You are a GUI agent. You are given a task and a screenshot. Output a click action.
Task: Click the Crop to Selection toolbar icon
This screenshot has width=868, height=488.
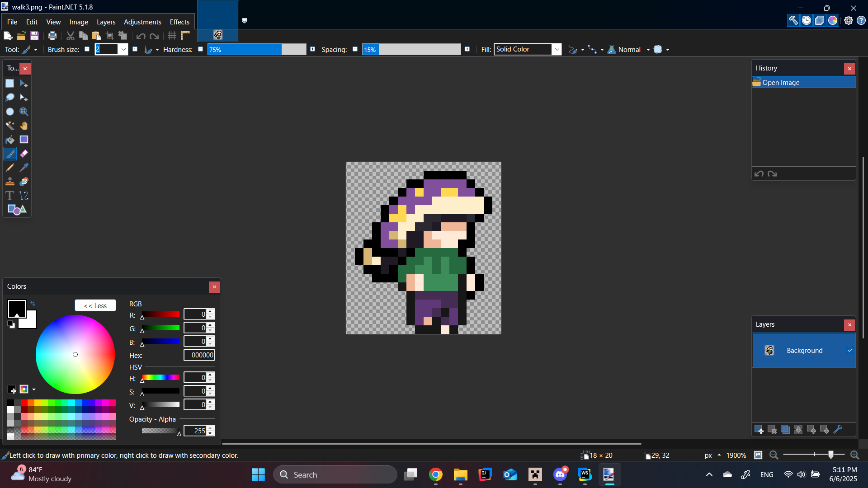coord(109,36)
